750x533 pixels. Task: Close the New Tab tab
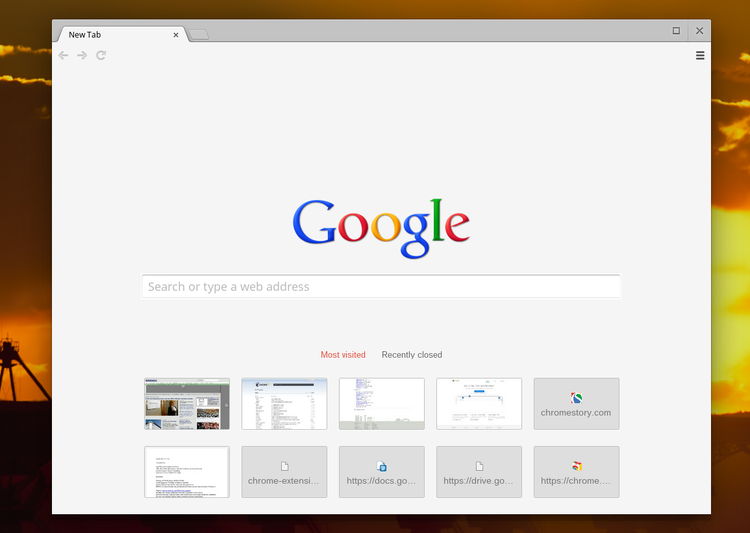click(176, 35)
